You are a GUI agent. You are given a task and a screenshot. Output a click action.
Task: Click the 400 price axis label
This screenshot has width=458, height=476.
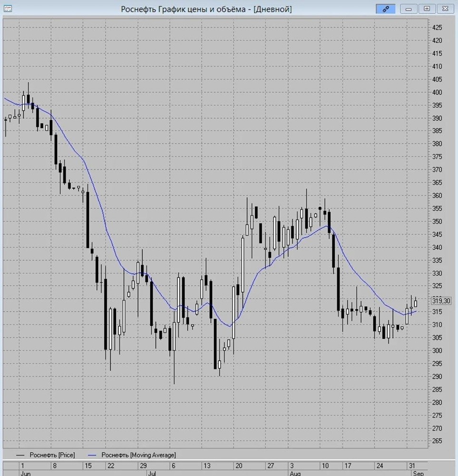pos(437,92)
